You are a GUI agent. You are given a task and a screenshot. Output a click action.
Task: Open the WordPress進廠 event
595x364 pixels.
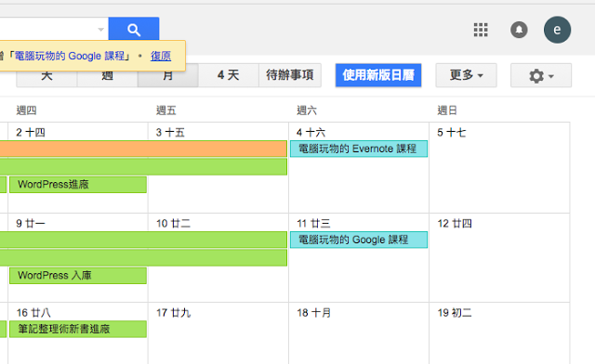(78, 185)
